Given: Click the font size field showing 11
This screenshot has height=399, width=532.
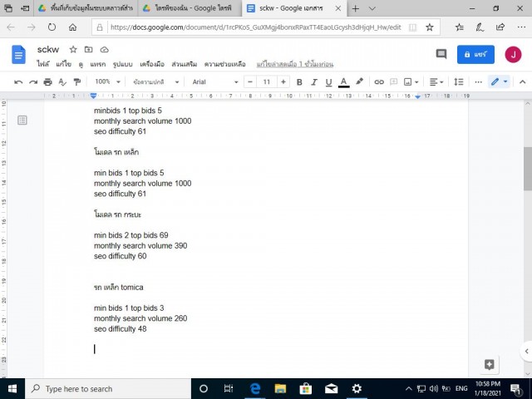Looking at the screenshot, I should [x=267, y=81].
